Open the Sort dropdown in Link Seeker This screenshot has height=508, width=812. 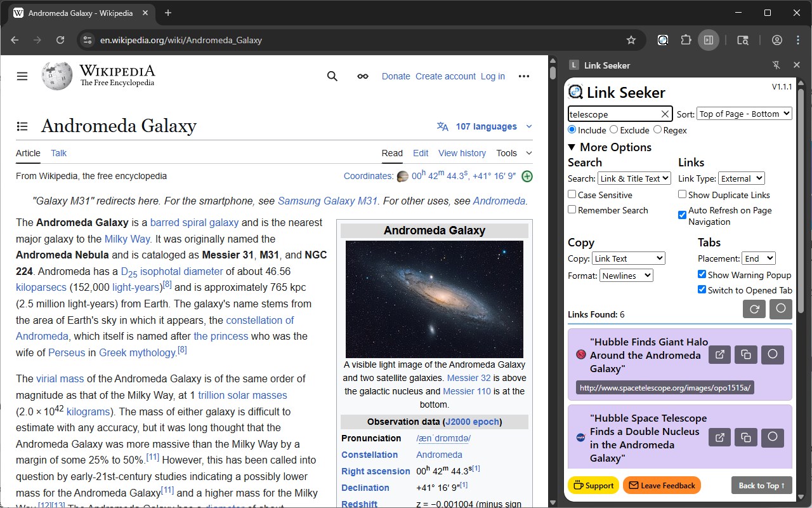pyautogui.click(x=745, y=114)
